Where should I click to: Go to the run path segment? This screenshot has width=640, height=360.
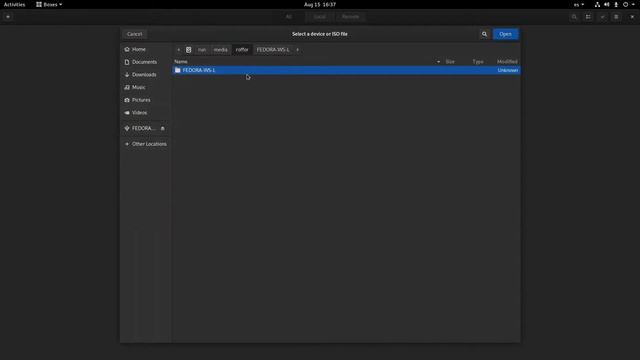pyautogui.click(x=202, y=50)
